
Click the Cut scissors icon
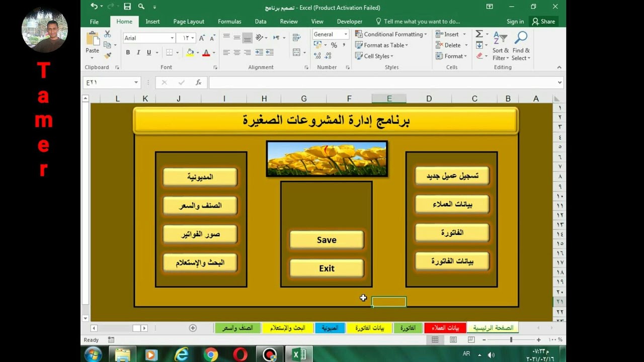point(107,34)
